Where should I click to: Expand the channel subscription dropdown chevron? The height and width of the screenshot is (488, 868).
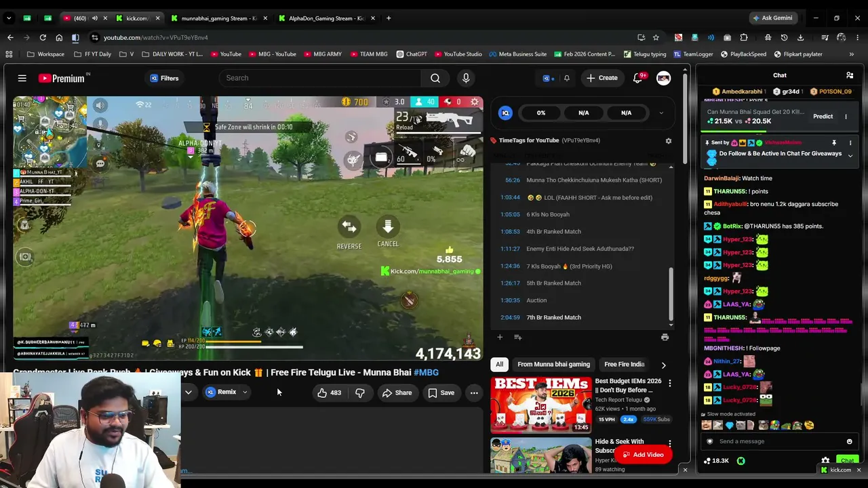189,392
